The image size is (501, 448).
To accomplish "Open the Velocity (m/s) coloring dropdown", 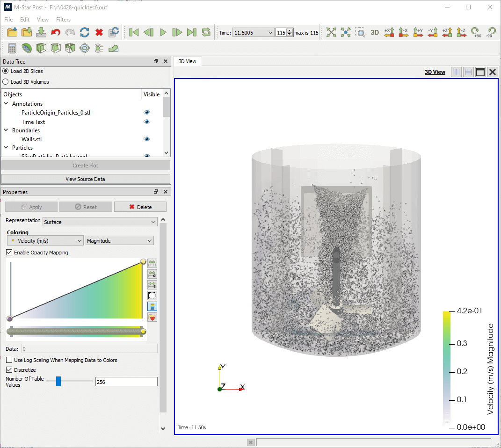I will pos(45,241).
